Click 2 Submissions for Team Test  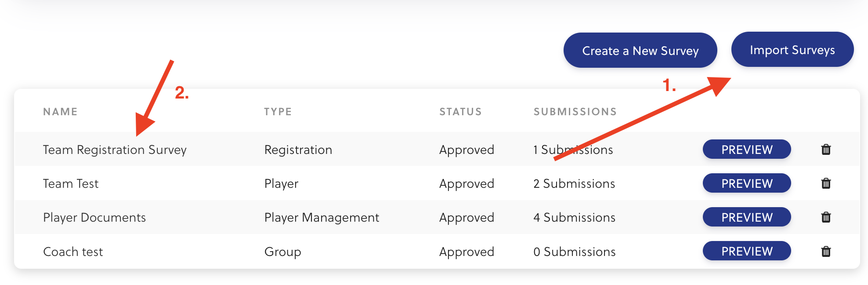point(574,184)
